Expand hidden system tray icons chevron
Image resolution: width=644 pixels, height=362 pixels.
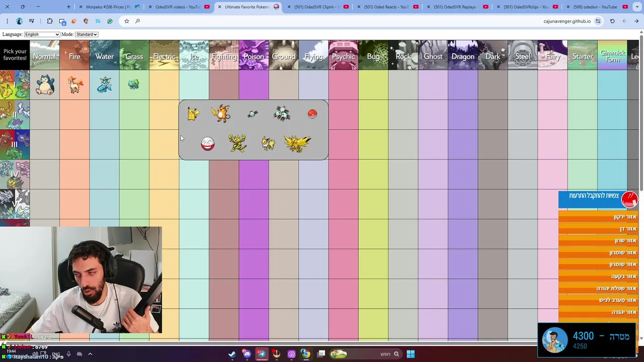[x=90, y=354]
